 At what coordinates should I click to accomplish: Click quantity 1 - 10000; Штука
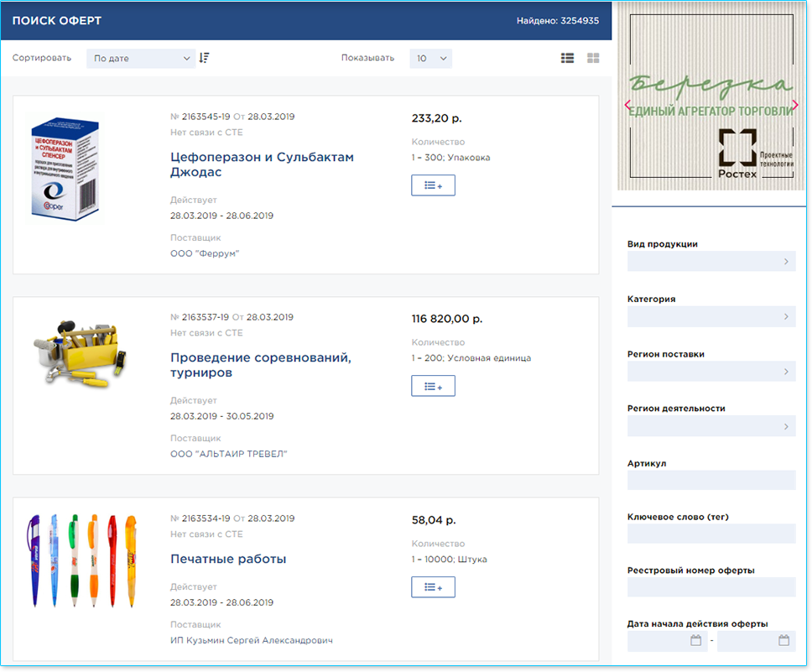tap(449, 559)
